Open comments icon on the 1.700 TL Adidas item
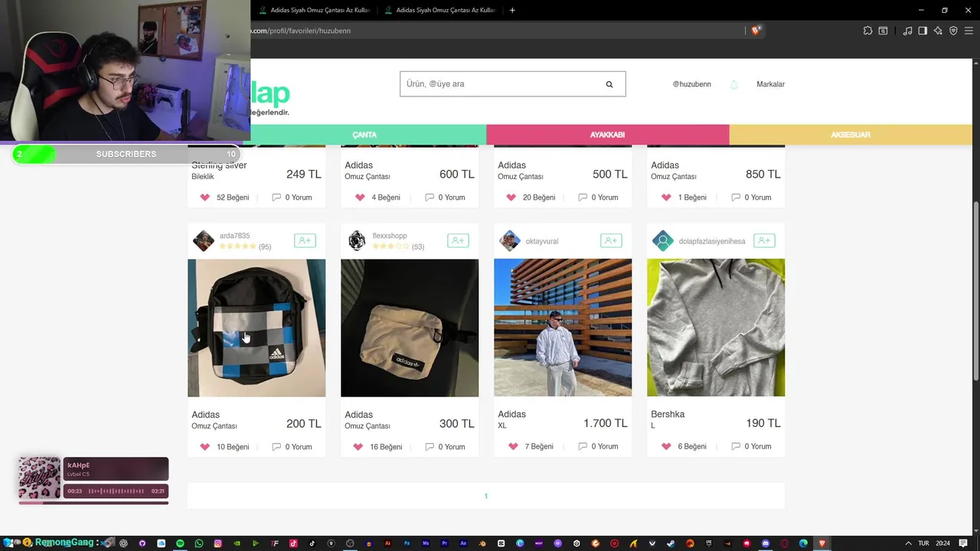The height and width of the screenshot is (551, 980). click(583, 446)
